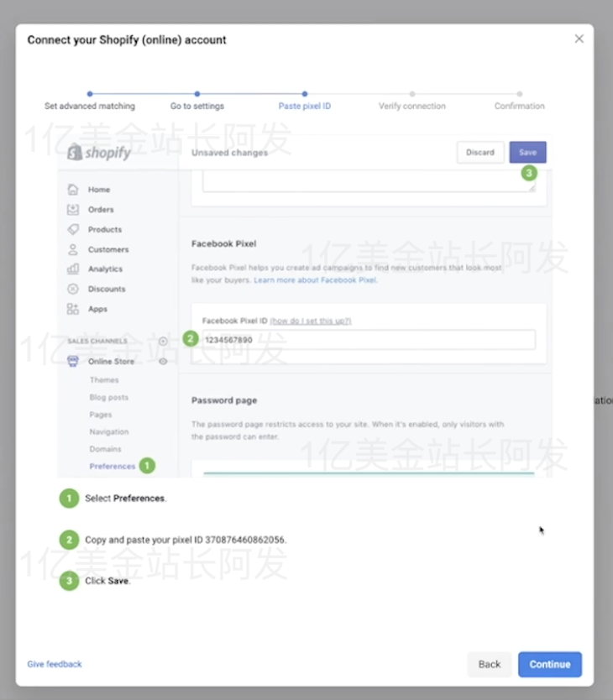The width and height of the screenshot is (613, 700).
Task: Click the text area above Facebook Pixel section
Action: [x=369, y=181]
